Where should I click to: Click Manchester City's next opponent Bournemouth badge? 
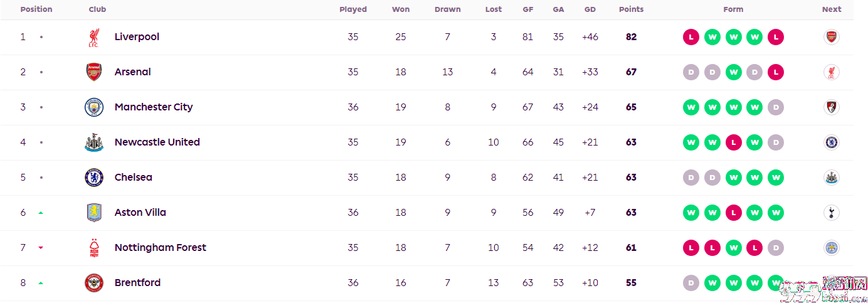(832, 107)
